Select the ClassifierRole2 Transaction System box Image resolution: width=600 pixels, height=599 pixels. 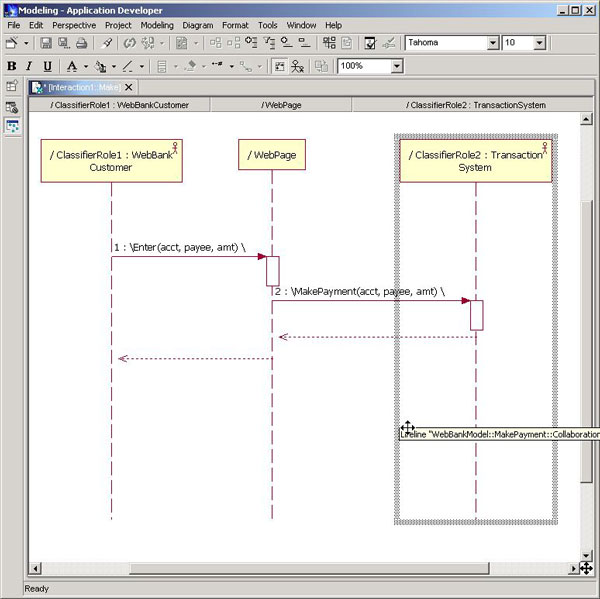(x=476, y=161)
